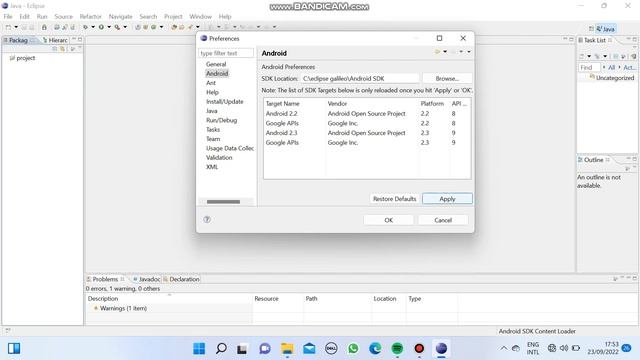Click the Debug bug icon in the toolbar

[x=85, y=27]
